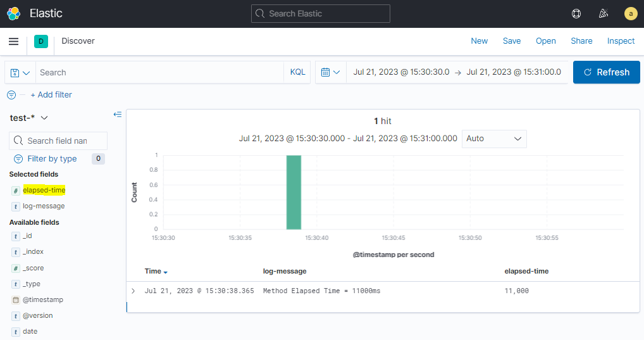Click the elapsed-time column header
This screenshot has width=644, height=340.
pyautogui.click(x=526, y=272)
